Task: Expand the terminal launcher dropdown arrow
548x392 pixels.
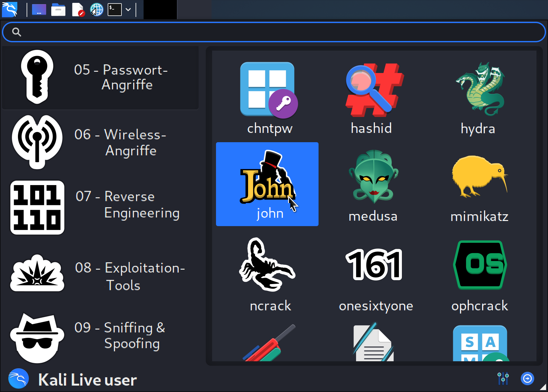Action: (128, 10)
